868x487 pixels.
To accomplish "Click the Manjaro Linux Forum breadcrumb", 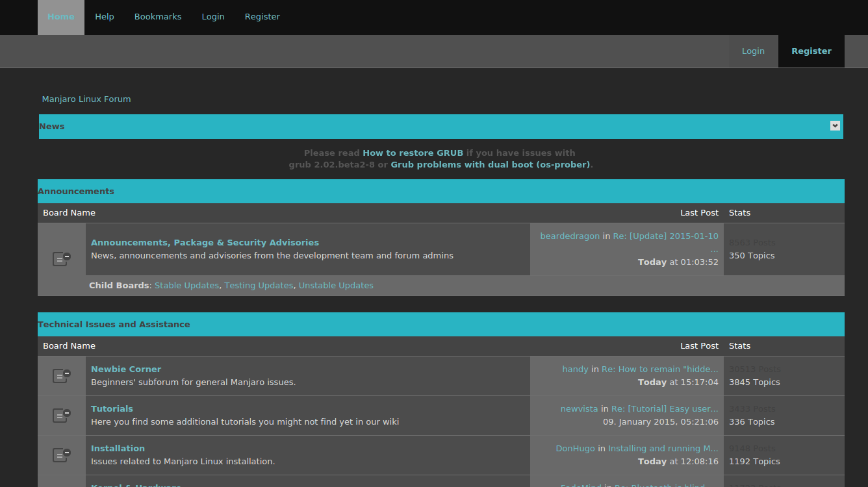I will (86, 99).
